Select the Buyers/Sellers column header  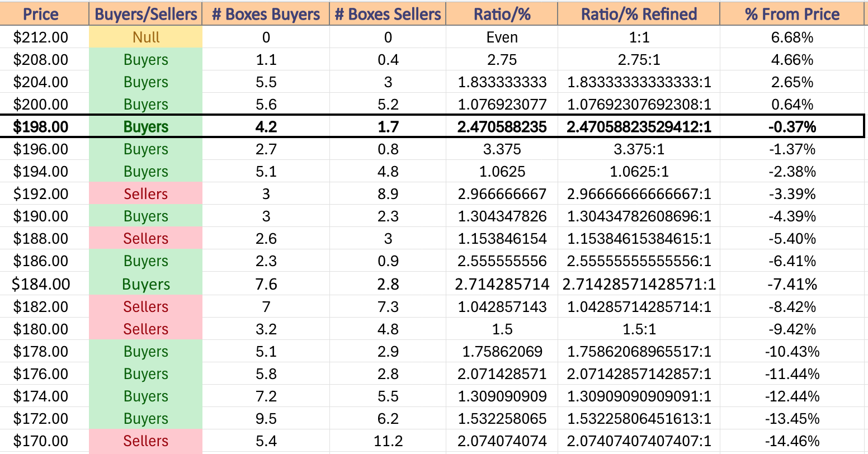(145, 13)
